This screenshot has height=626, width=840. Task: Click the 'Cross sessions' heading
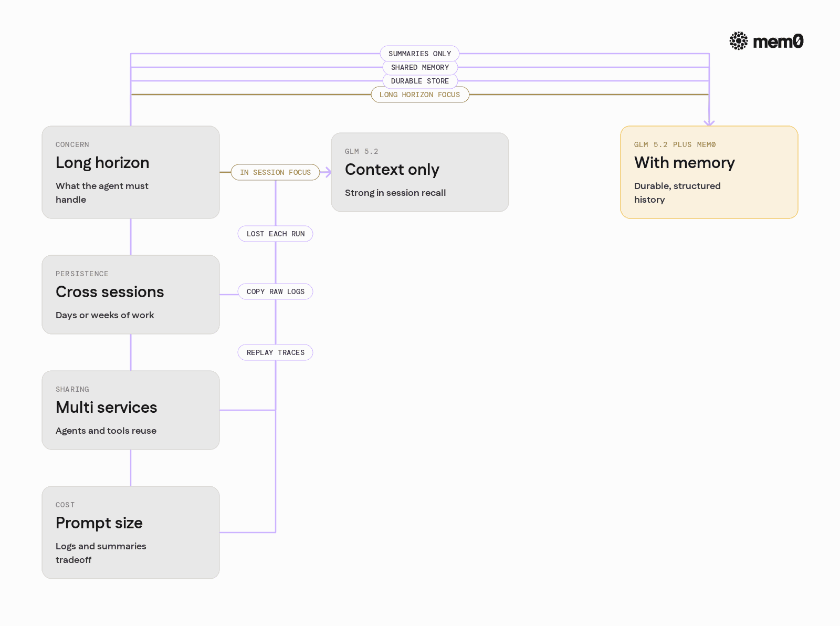pyautogui.click(x=110, y=292)
